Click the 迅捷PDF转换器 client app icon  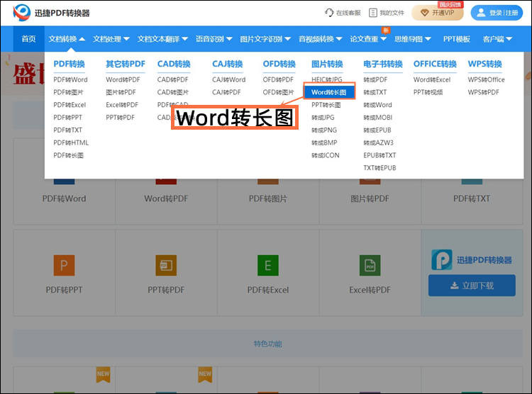(x=442, y=260)
